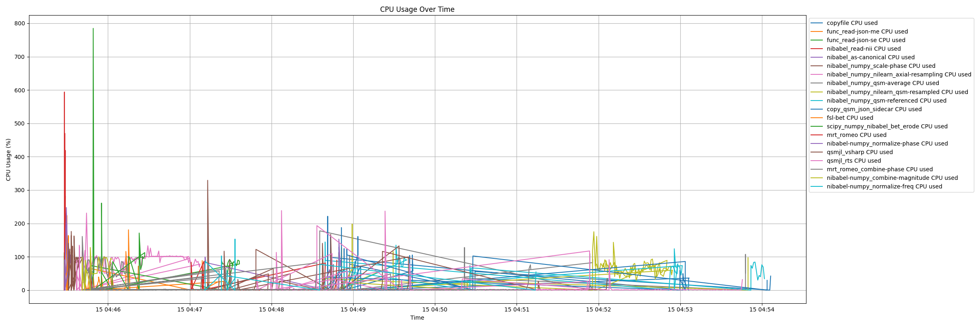Click the "15 04:46" time tick label
980x327 pixels.
coord(108,309)
